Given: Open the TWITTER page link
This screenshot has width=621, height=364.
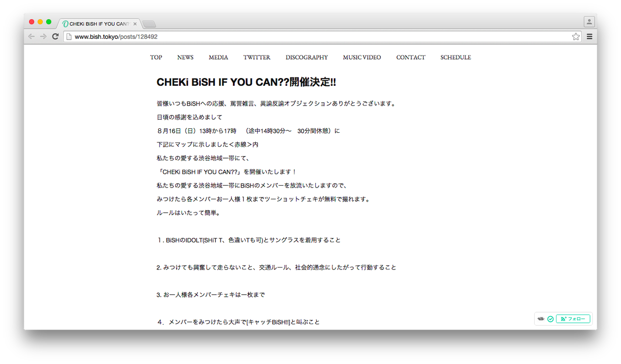Looking at the screenshot, I should pyautogui.click(x=257, y=57).
